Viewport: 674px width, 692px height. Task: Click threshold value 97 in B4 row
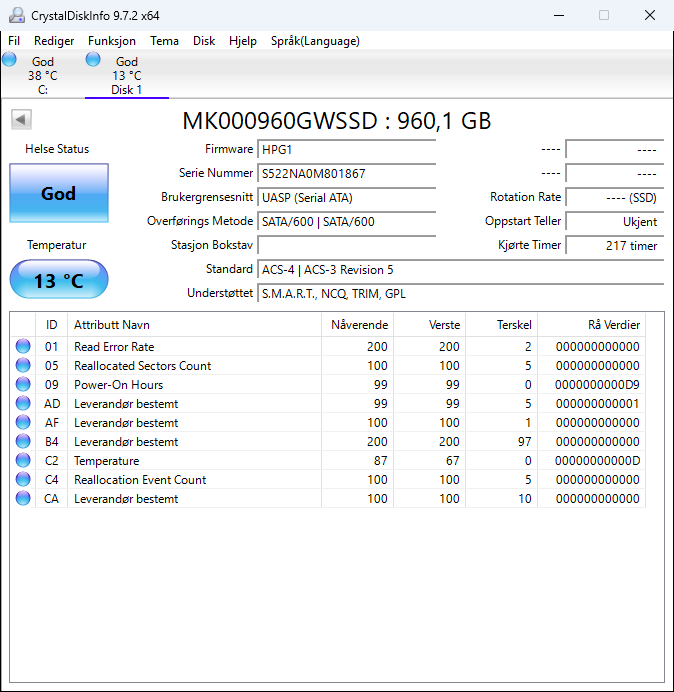(524, 442)
